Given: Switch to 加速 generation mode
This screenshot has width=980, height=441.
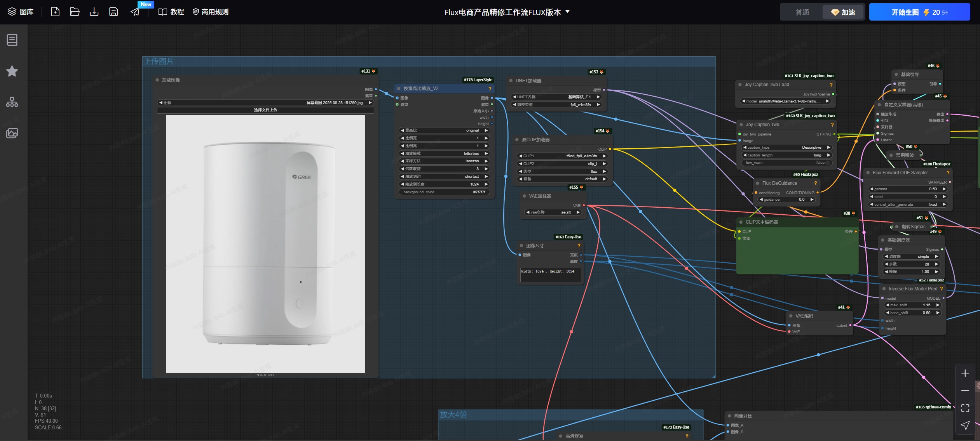Looking at the screenshot, I should (843, 12).
